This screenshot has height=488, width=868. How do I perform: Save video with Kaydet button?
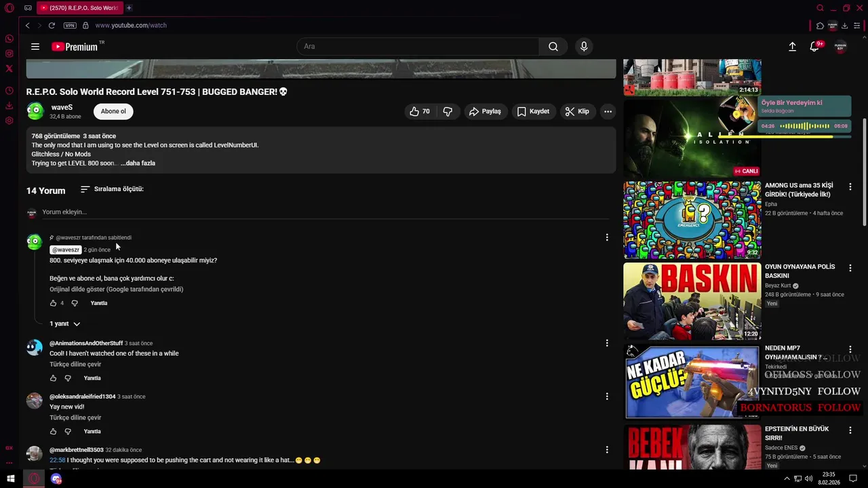pyautogui.click(x=533, y=112)
